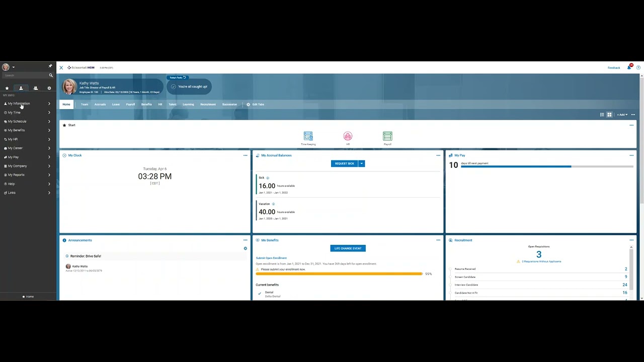
Task: Switch to the Accruals tab
Action: (x=100, y=105)
